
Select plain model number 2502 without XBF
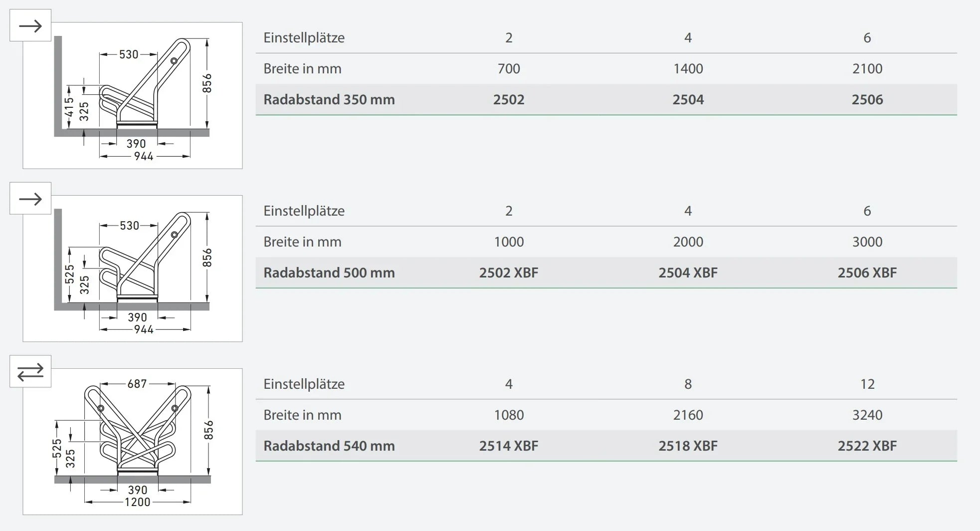[x=509, y=99]
